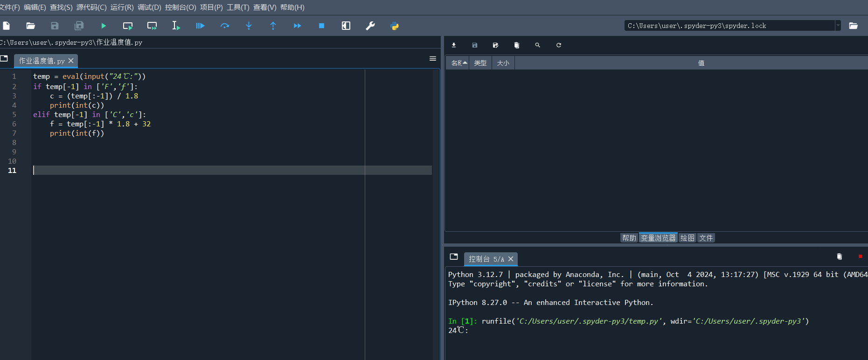Open 运行(R) menu
The width and height of the screenshot is (868, 360).
point(122,7)
